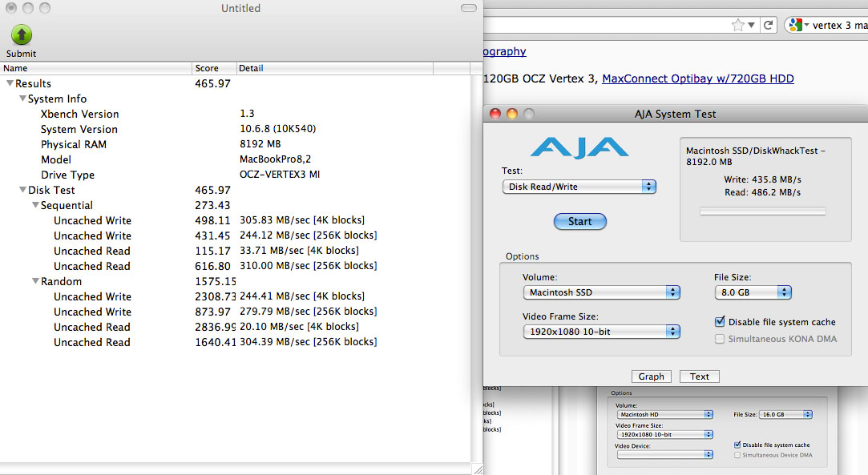The height and width of the screenshot is (475, 868).
Task: Open background Volume dropdown showing Macintosh HD
Action: pyautogui.click(x=665, y=414)
